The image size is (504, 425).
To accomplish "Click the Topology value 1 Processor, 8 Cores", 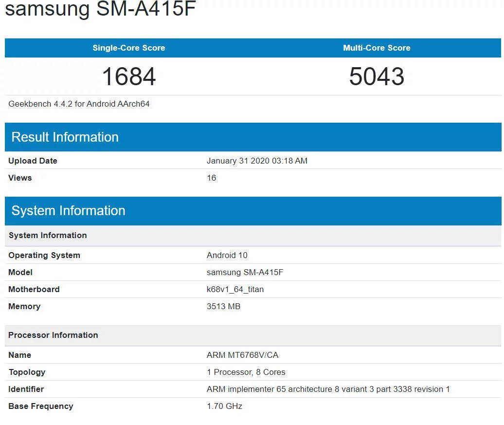I will [x=246, y=372].
